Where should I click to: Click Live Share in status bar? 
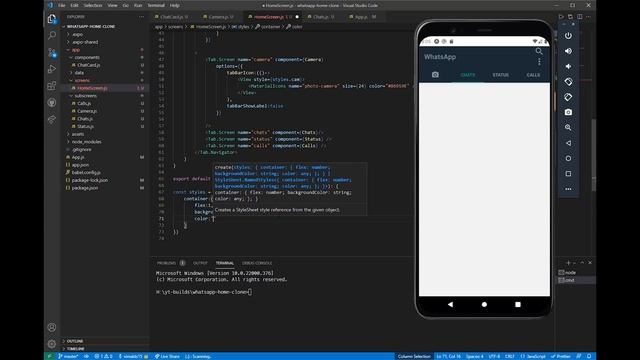[167, 356]
